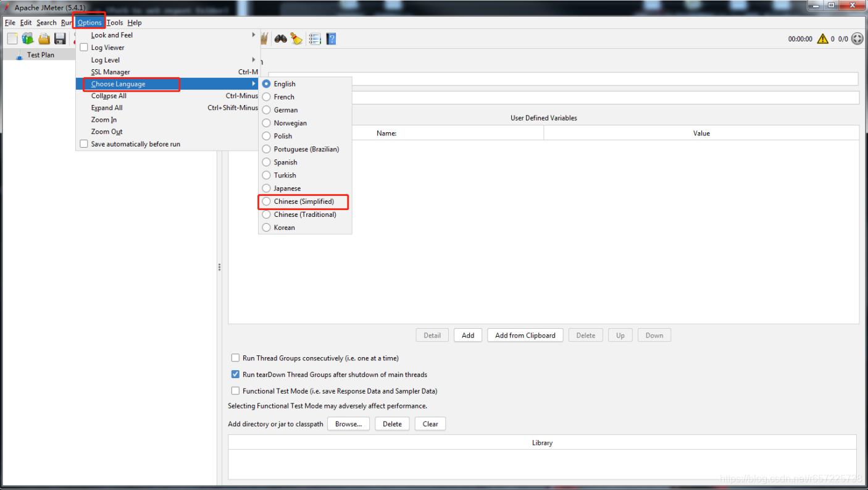Open the Edit menu
The width and height of the screenshot is (868, 490).
click(x=26, y=23)
